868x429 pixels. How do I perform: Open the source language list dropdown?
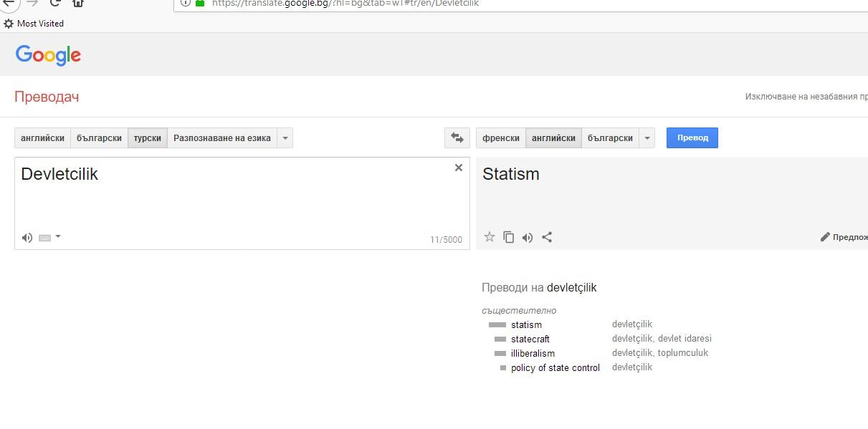[285, 138]
